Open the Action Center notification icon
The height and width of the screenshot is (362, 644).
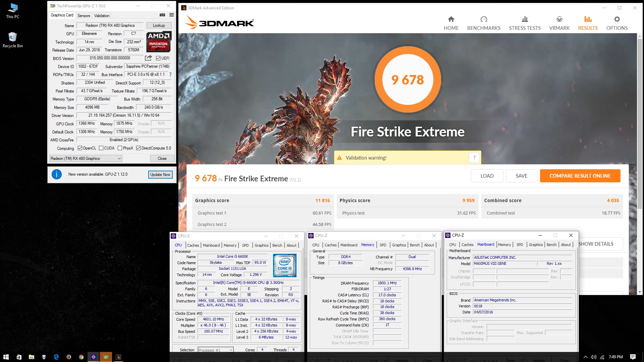point(633,357)
